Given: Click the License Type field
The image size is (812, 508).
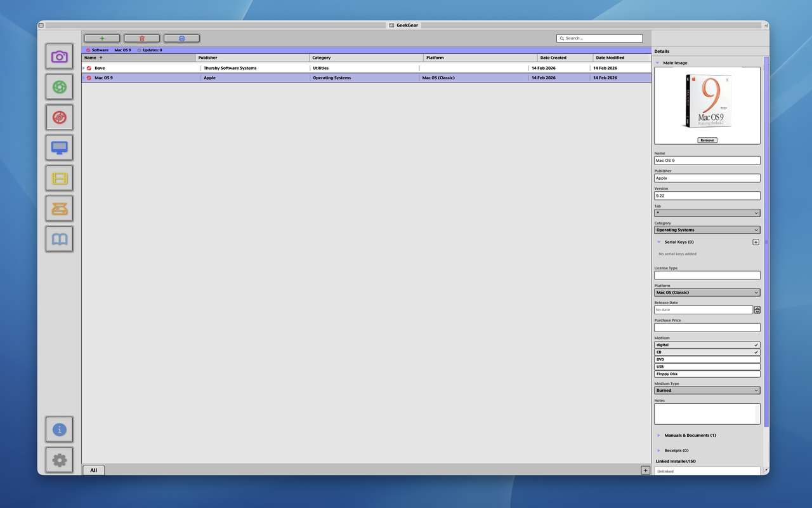Looking at the screenshot, I should (707, 276).
